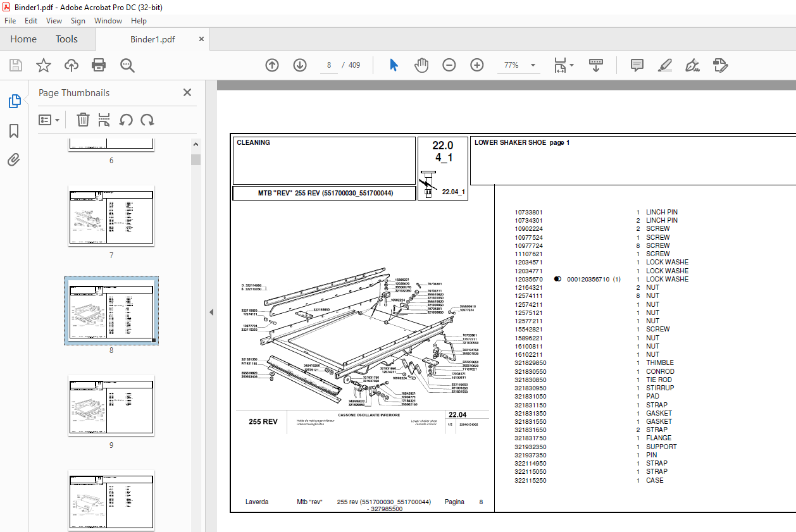Image resolution: width=796 pixels, height=532 pixels.
Task: Zoom in with plus icon
Action: click(x=477, y=65)
